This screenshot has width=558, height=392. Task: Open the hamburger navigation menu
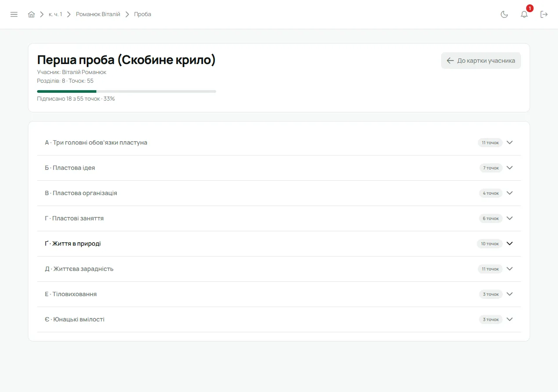[x=14, y=14]
